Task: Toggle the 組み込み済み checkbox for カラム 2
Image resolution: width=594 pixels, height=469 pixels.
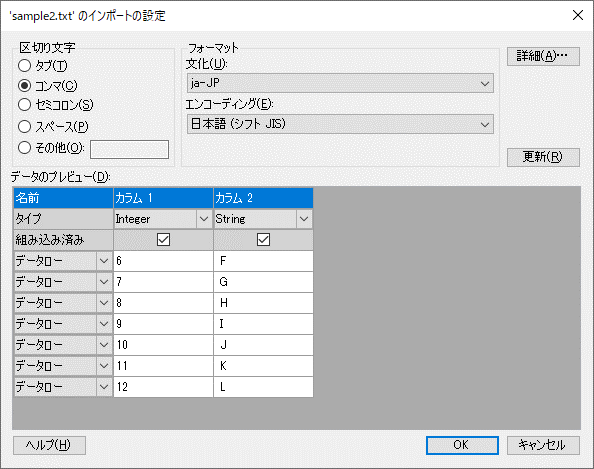Action: click(263, 240)
